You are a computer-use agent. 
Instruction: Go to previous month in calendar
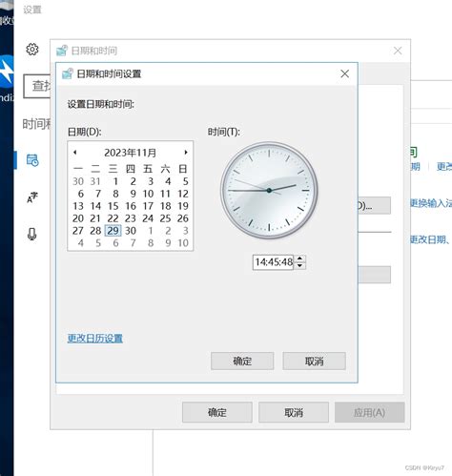pyautogui.click(x=75, y=153)
